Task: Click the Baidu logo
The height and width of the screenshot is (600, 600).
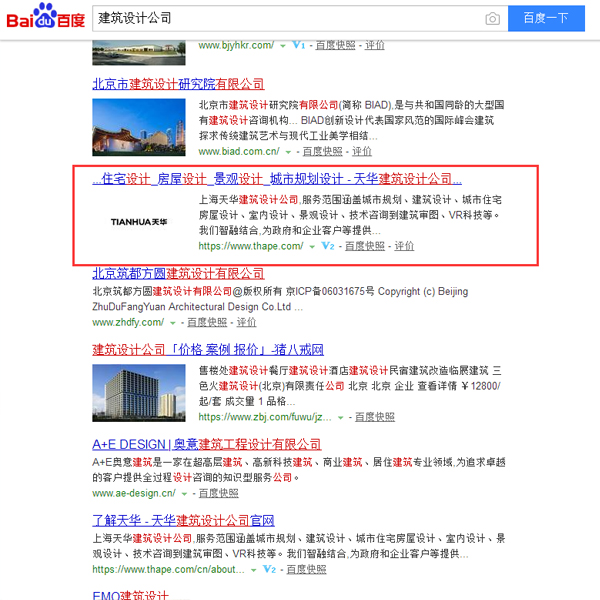Action: tap(44, 19)
